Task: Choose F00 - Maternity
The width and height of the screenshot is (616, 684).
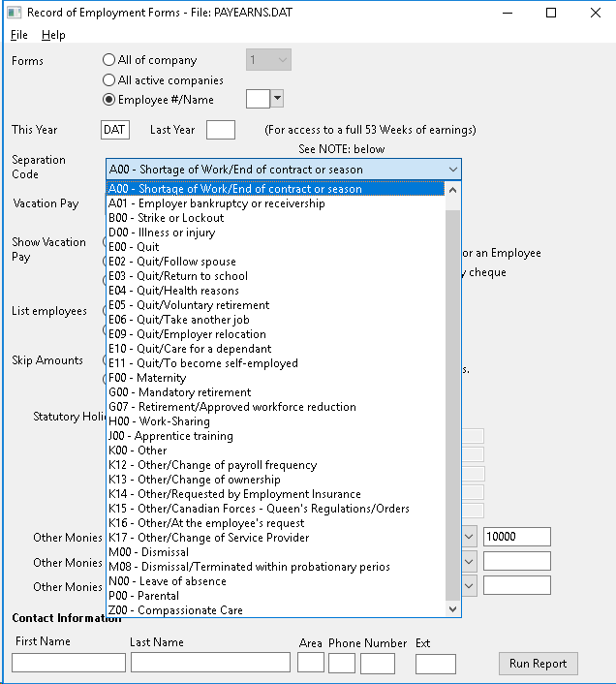Action: (x=275, y=378)
